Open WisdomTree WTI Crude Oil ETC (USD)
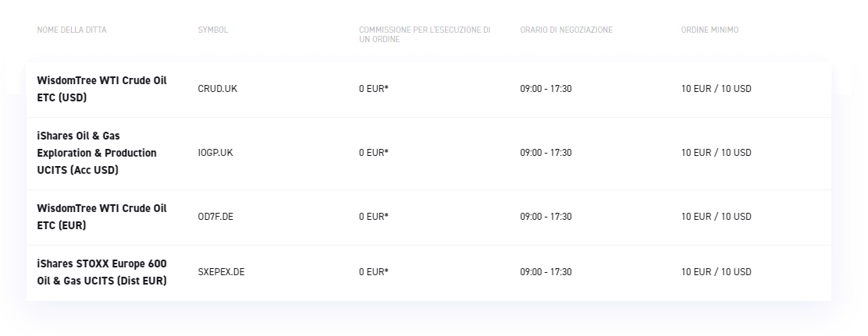 [101, 89]
